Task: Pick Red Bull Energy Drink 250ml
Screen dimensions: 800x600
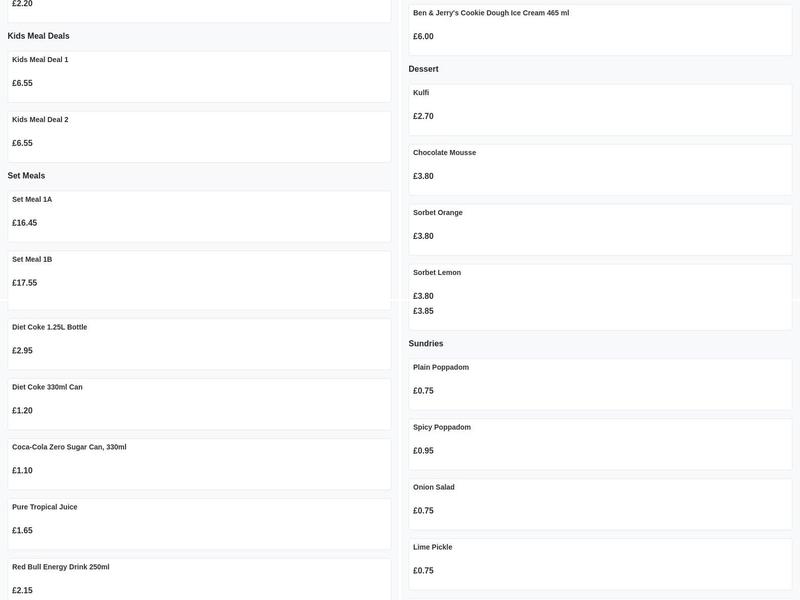Action: pyautogui.click(x=199, y=580)
